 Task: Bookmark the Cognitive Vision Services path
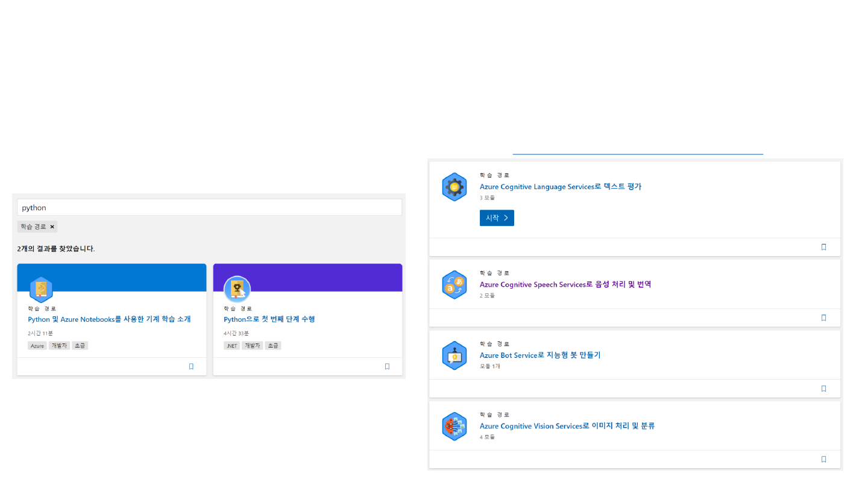click(823, 459)
